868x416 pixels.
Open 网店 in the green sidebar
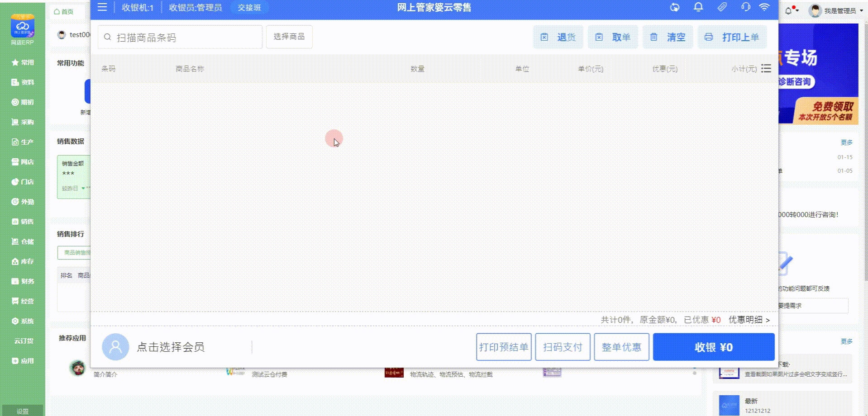pos(23,162)
